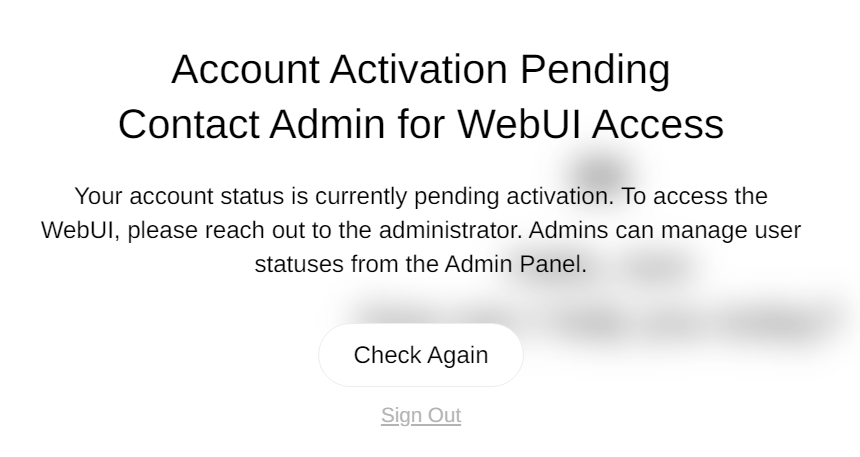This screenshot has height=457, width=860.
Task: Click the Check Again button
Action: [x=421, y=355]
